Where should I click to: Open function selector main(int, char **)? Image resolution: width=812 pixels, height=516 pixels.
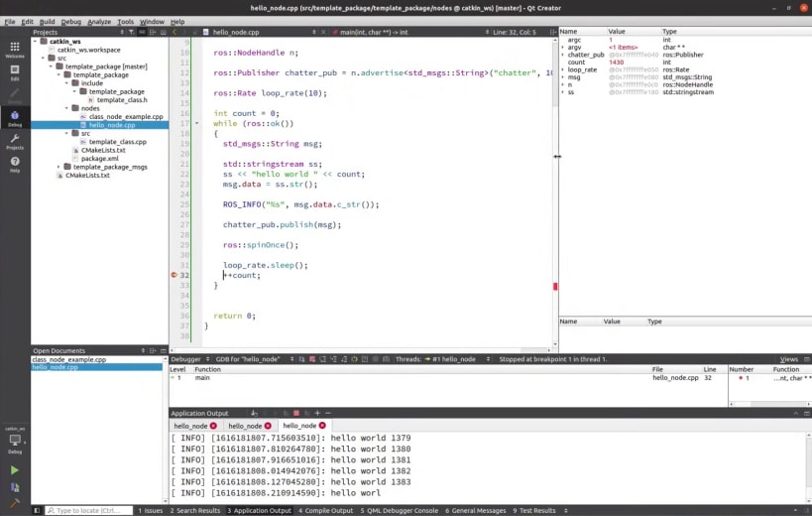[413, 32]
